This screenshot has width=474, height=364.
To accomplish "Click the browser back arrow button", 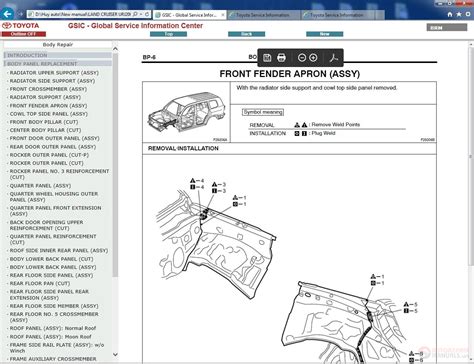I will click(x=7, y=14).
